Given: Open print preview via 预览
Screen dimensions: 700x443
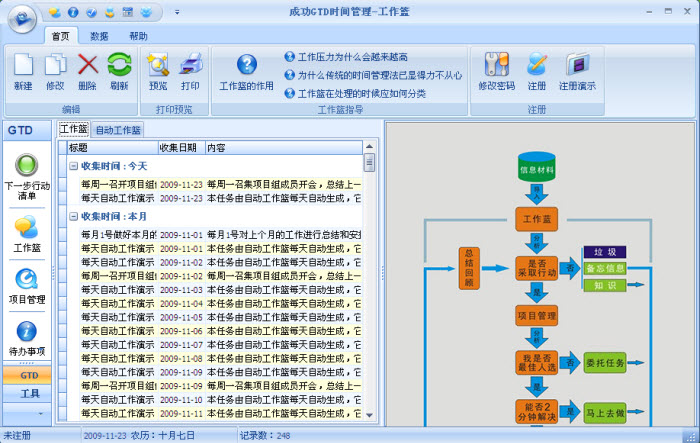Looking at the screenshot, I should click(158, 71).
